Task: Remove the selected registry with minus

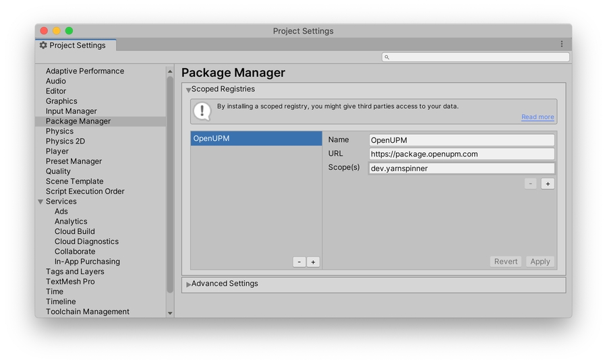Action: (x=299, y=262)
